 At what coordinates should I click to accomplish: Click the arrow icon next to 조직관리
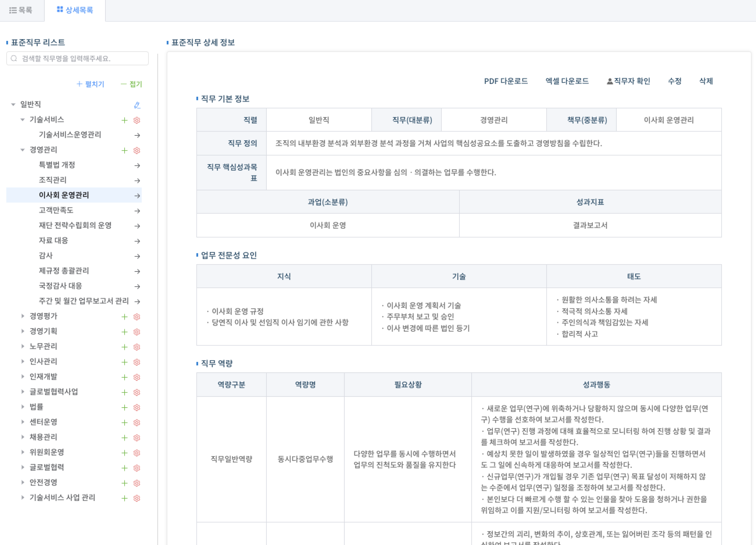coord(137,180)
